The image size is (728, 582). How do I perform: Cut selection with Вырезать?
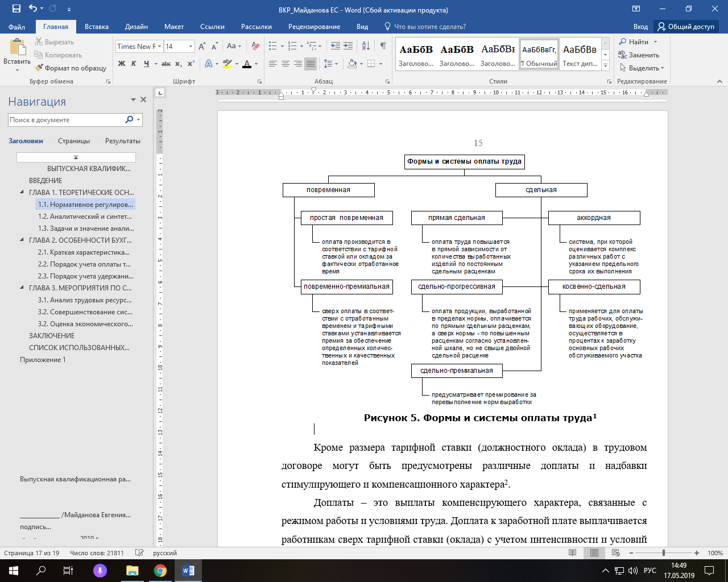click(x=54, y=42)
